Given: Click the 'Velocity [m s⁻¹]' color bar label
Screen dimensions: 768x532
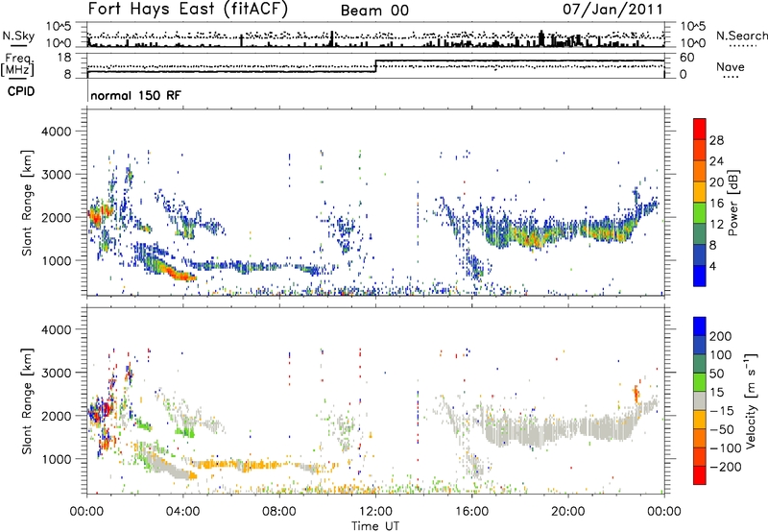Looking at the screenshot, I should (x=751, y=400).
